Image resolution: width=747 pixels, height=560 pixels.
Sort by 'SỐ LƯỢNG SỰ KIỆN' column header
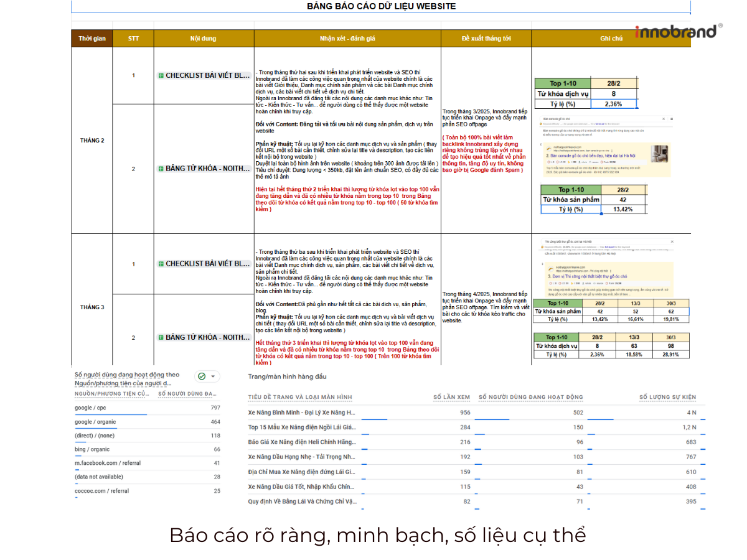point(668,397)
